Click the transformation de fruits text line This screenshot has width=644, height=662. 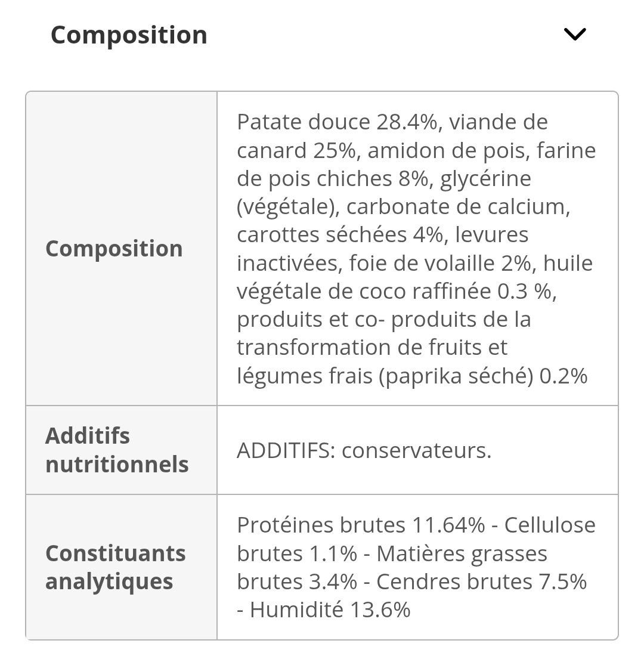pos(372,347)
